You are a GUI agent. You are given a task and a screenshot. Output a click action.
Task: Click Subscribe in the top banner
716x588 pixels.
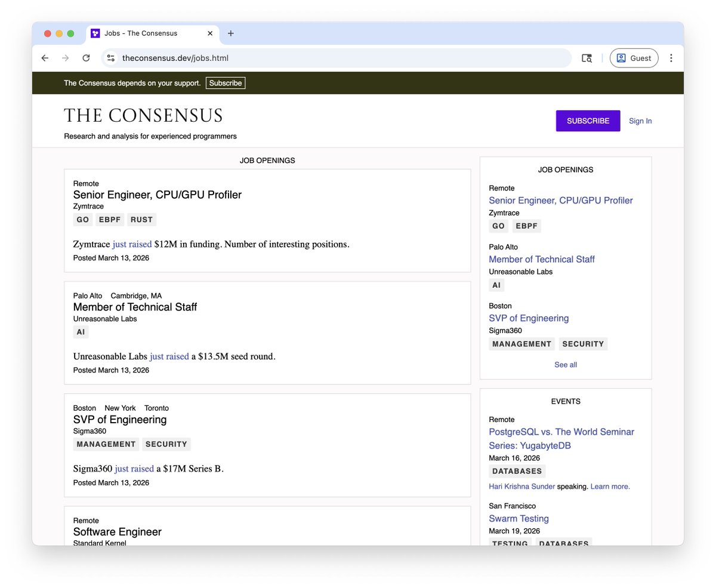(x=226, y=83)
